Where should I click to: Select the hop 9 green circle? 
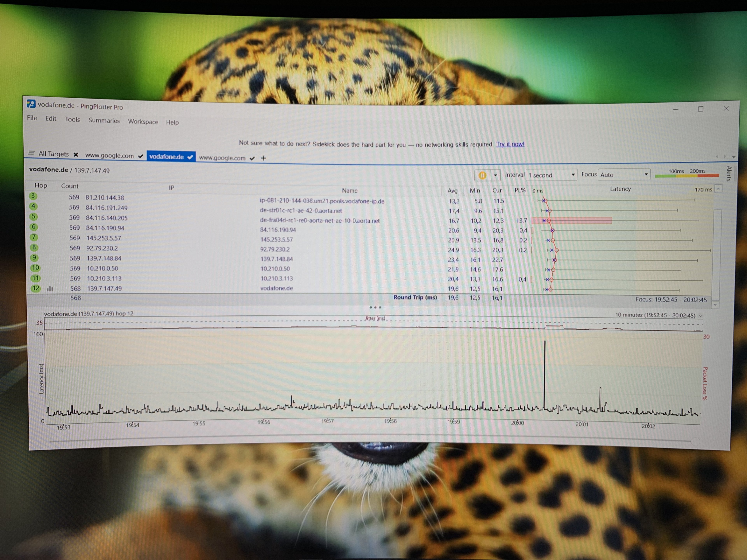click(x=34, y=258)
